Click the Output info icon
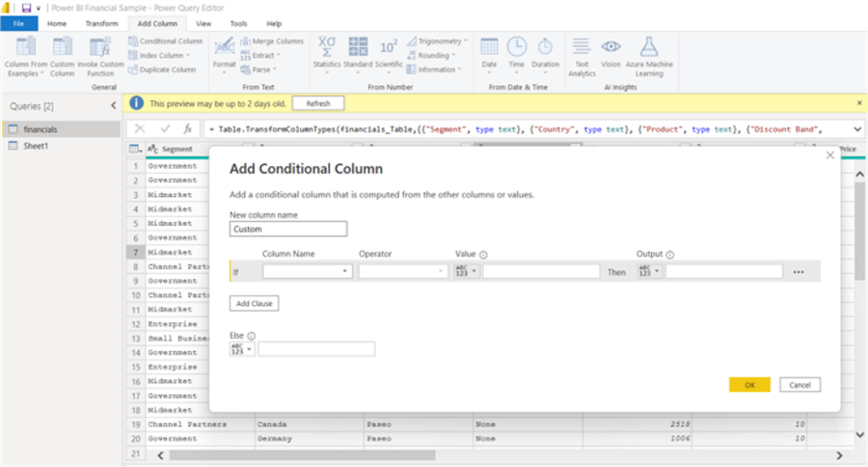 (670, 255)
